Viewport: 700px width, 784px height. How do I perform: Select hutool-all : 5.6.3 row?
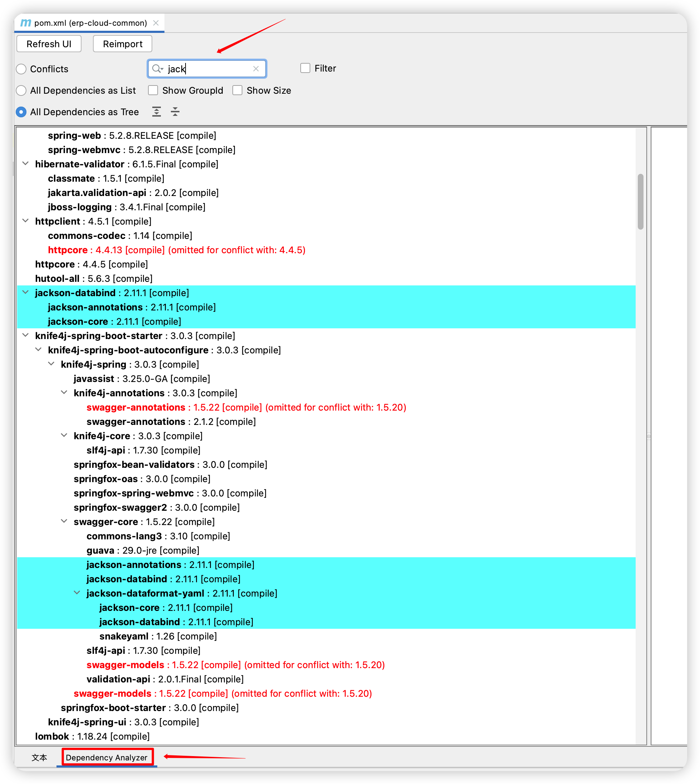(x=94, y=279)
